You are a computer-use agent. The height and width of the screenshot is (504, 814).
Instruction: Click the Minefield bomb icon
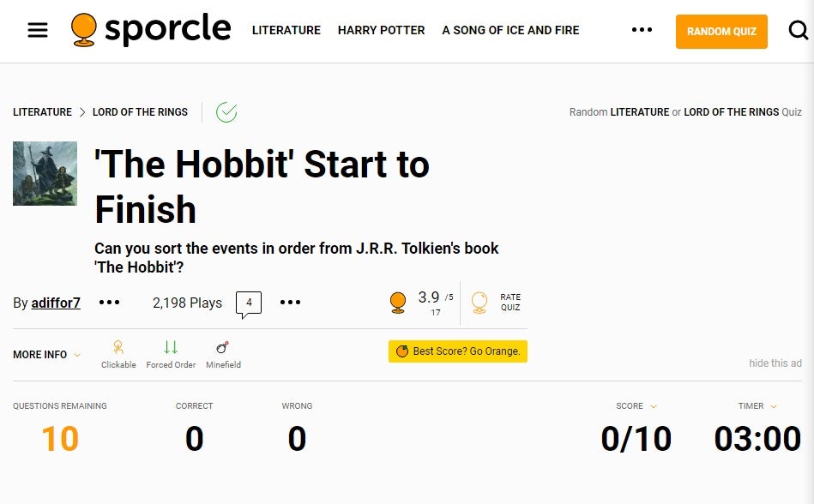[x=223, y=347]
